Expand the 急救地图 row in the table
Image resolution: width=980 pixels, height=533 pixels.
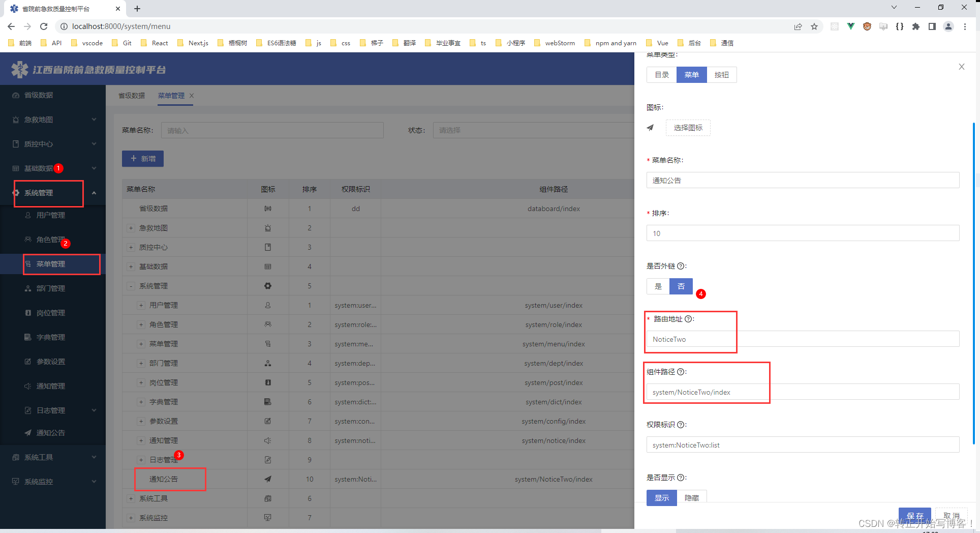point(131,228)
